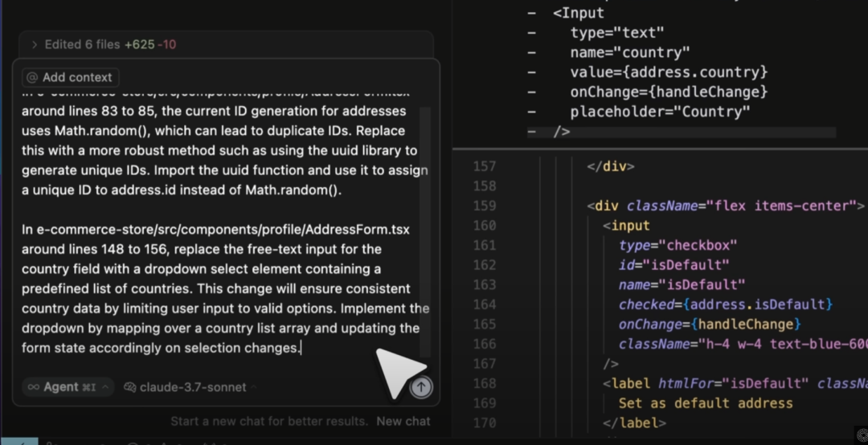868x445 pixels.
Task: Open the Agent mode dropdown
Action: 68,387
